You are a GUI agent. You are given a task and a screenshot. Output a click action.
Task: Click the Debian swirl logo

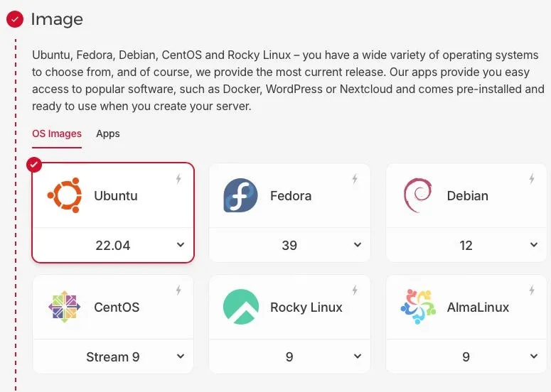(417, 195)
